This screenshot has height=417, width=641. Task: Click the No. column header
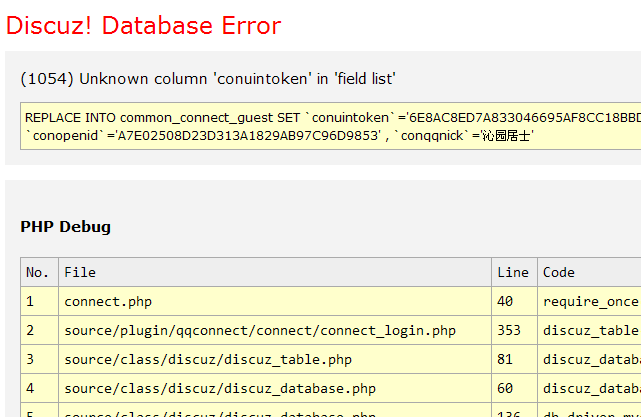[38, 272]
